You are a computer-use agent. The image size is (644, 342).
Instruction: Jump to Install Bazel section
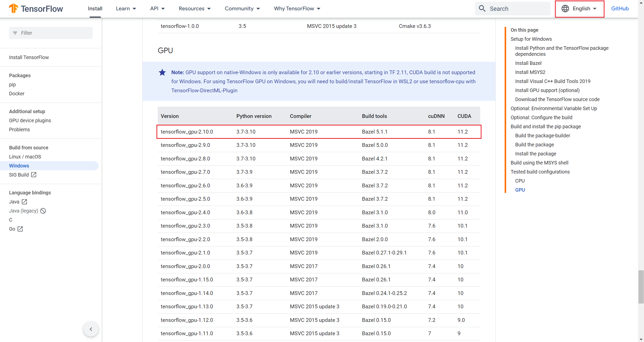click(x=528, y=63)
